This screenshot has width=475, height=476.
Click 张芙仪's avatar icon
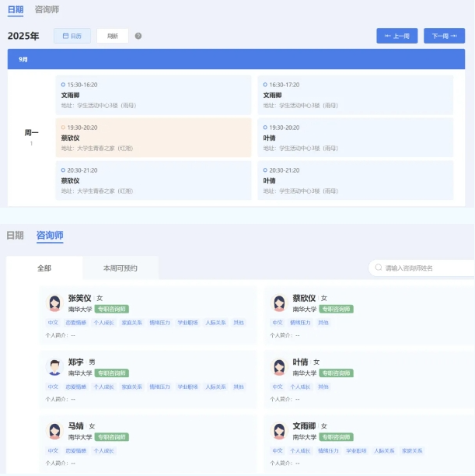pyautogui.click(x=54, y=303)
